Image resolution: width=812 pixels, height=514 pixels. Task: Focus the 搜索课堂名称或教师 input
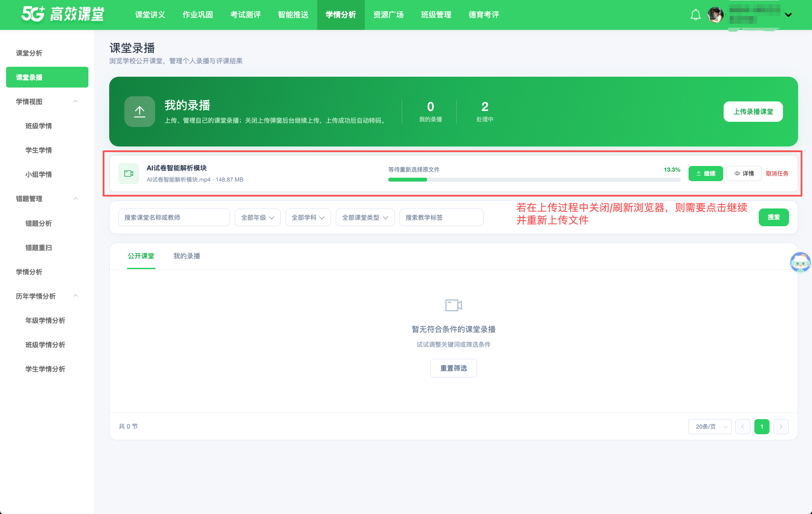point(174,217)
